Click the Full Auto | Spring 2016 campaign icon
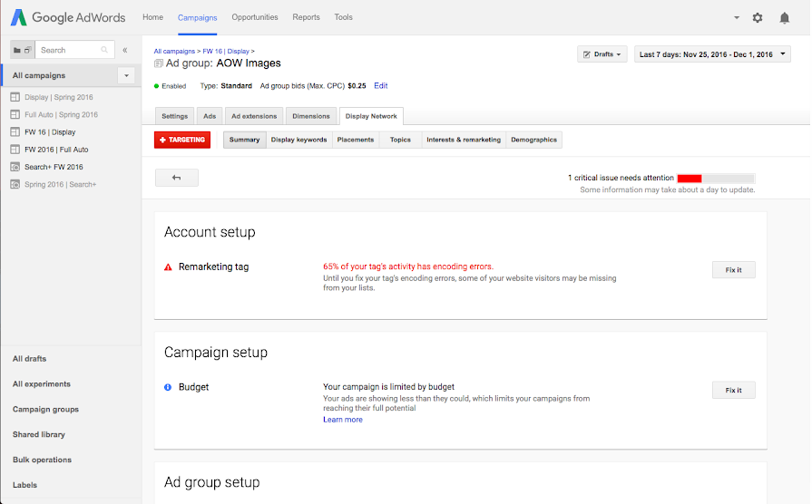The width and height of the screenshot is (812, 504). (x=15, y=115)
